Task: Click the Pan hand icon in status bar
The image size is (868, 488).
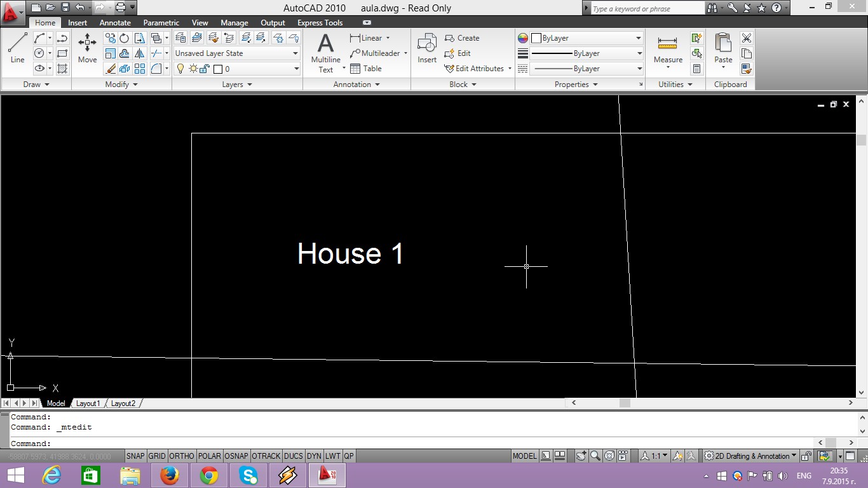Action: coord(581,456)
